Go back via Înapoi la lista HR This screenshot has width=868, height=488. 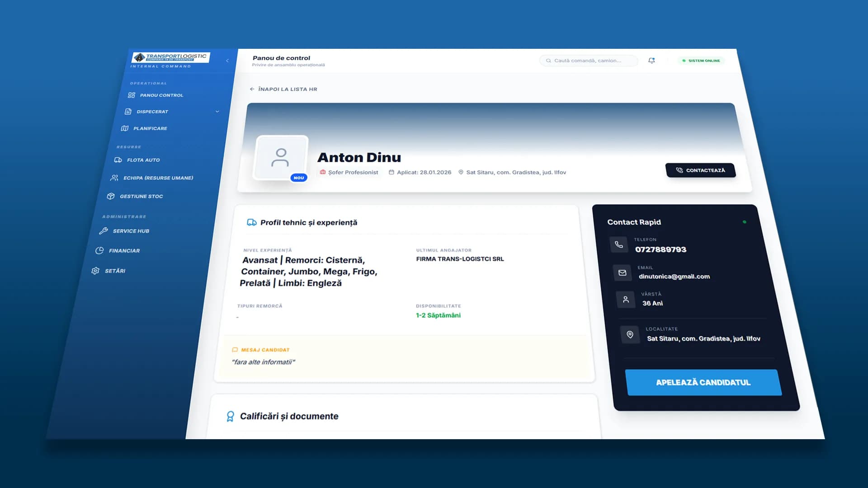coord(283,89)
